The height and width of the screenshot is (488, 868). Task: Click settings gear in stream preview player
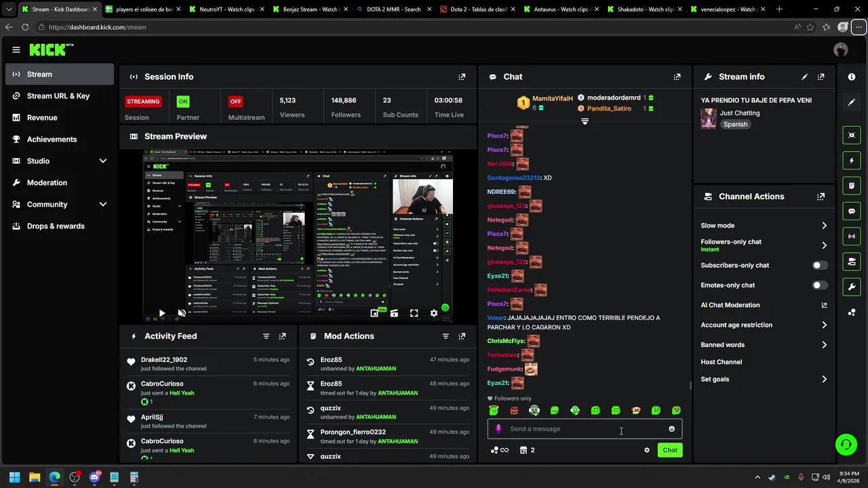[433, 313]
